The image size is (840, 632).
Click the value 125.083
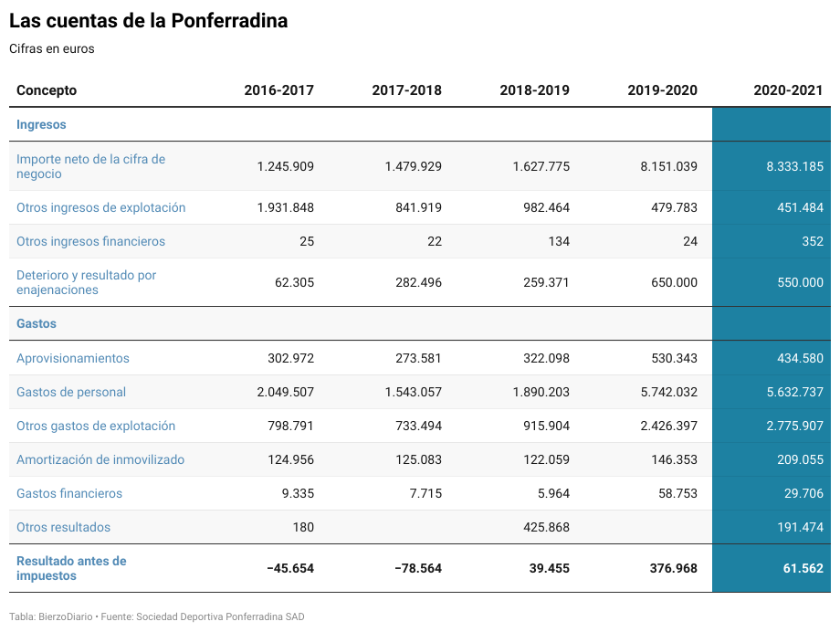point(419,459)
